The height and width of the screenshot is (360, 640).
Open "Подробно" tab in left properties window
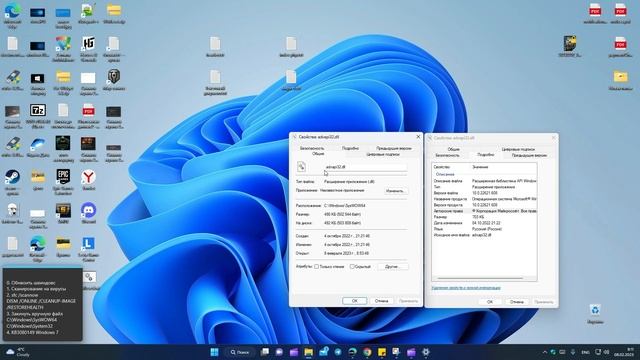(350, 148)
